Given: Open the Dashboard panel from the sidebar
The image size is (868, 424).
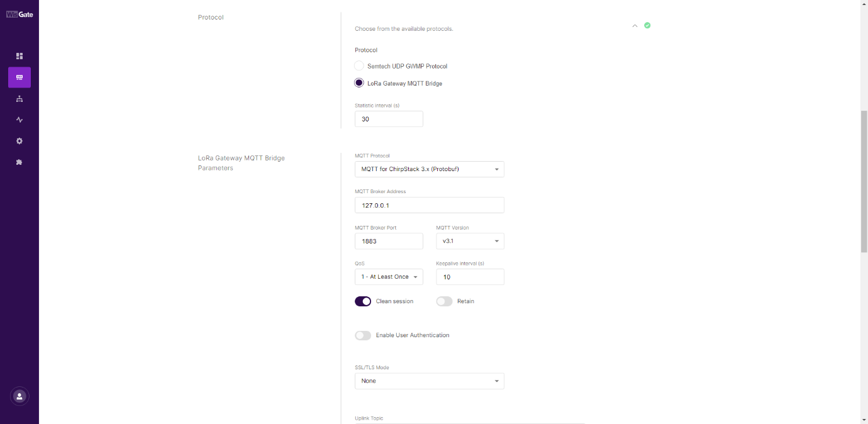Looking at the screenshot, I should click(x=19, y=56).
